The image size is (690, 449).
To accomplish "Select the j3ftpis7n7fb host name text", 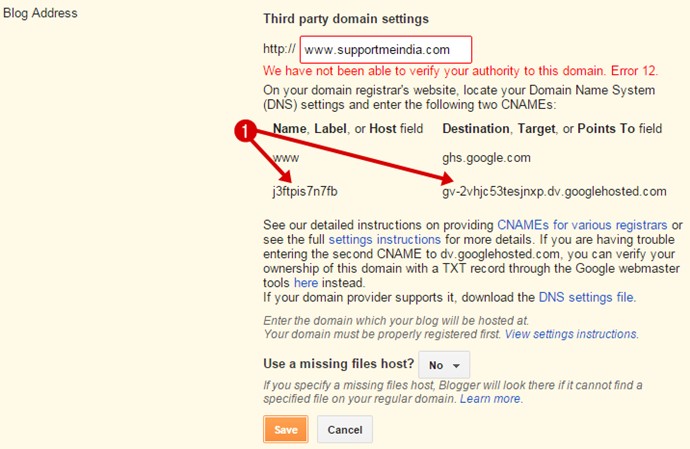I will click(x=305, y=191).
